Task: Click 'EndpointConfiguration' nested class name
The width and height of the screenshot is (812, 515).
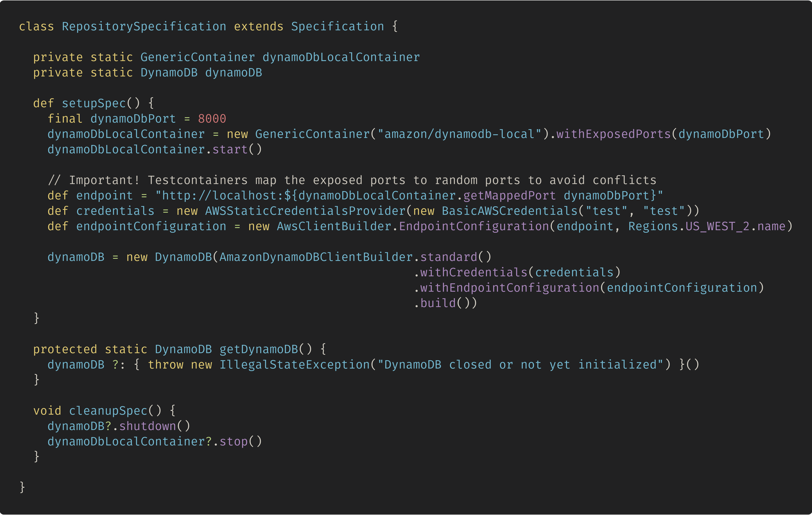Action: coord(474,227)
